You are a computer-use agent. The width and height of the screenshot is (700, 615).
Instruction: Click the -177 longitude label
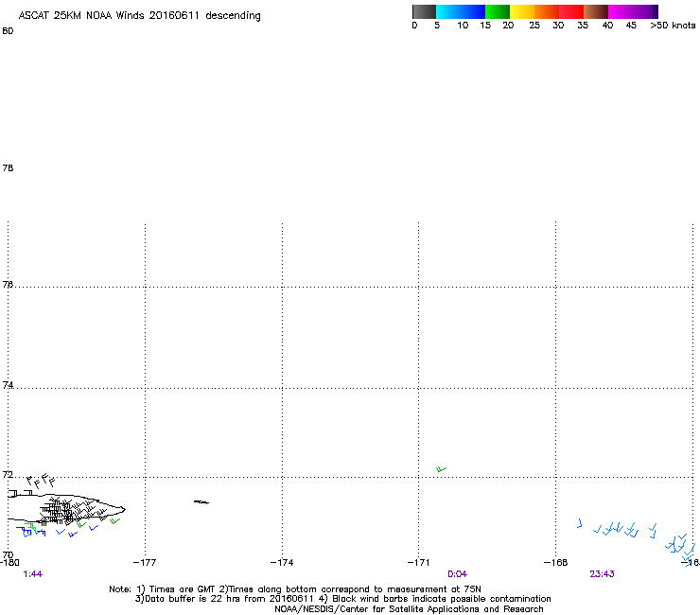click(x=145, y=562)
